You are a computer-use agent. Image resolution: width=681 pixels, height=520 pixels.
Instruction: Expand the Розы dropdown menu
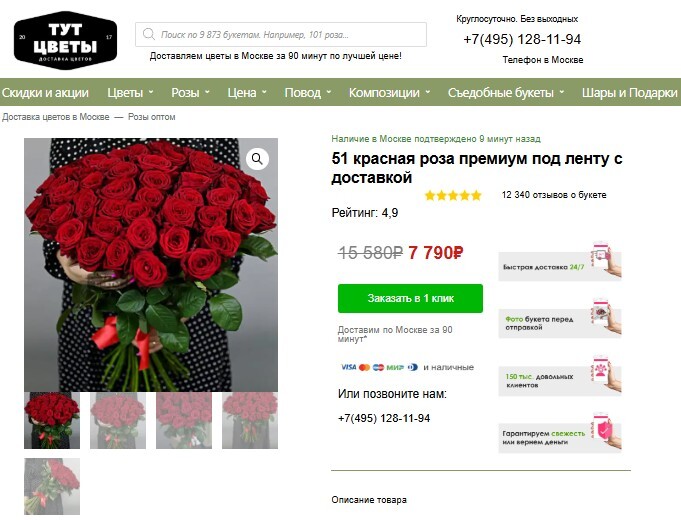click(x=190, y=93)
